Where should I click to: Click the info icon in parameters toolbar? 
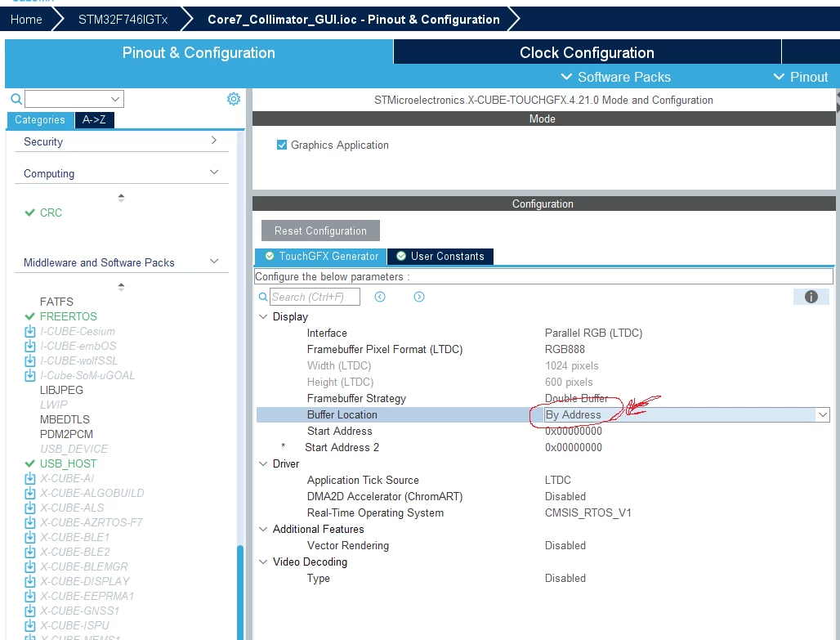point(811,297)
